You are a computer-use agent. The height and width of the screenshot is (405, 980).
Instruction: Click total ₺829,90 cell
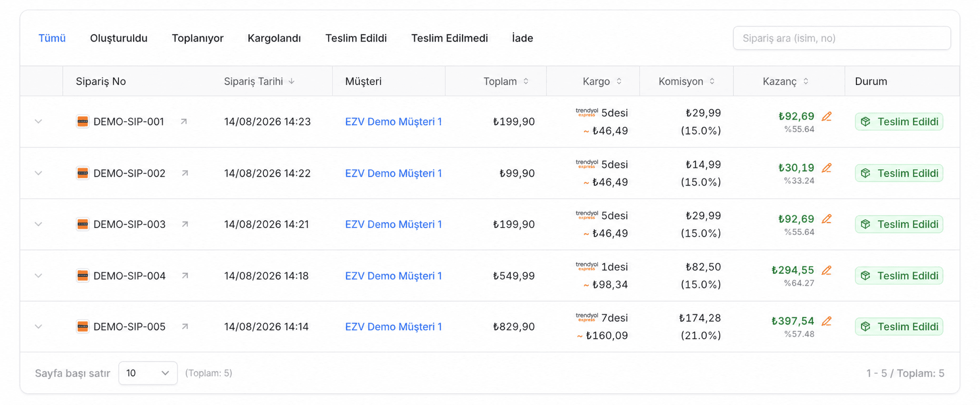tap(513, 327)
